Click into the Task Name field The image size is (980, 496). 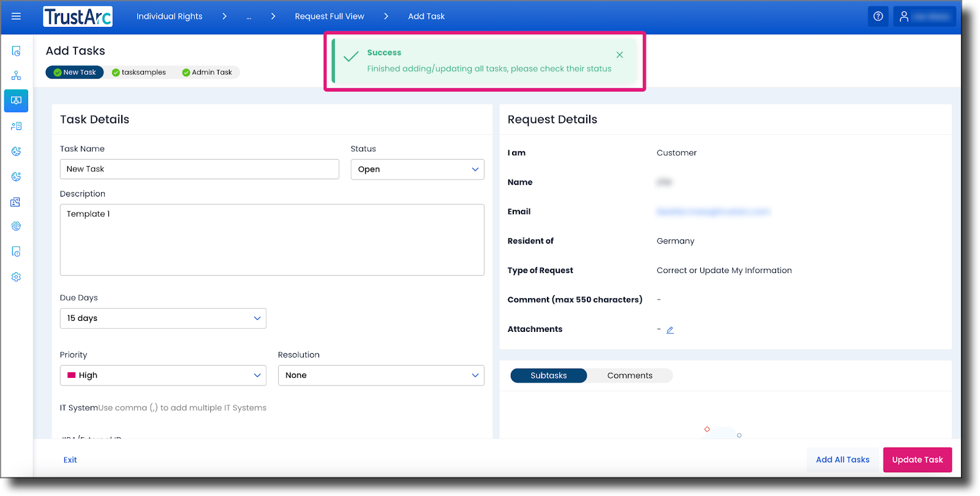pos(199,169)
